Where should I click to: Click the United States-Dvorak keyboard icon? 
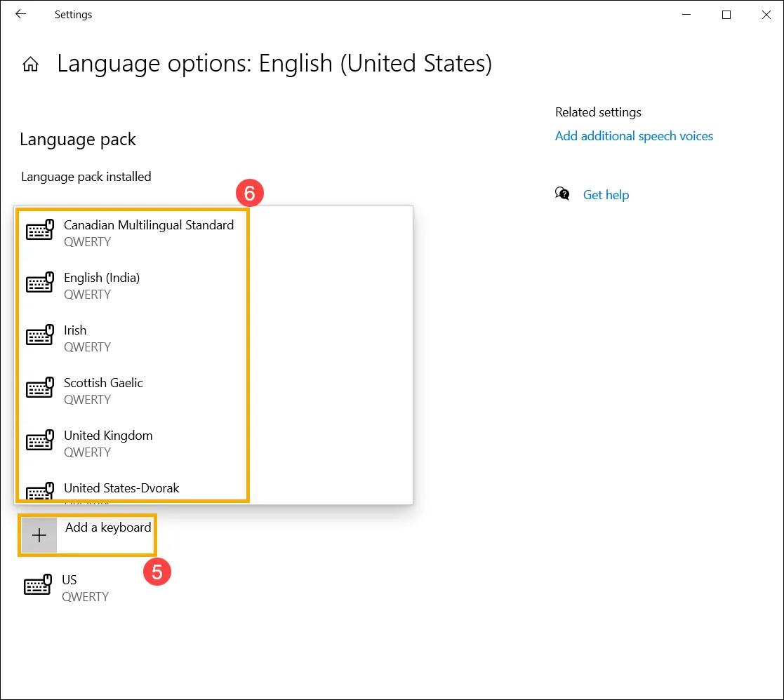[x=39, y=491]
